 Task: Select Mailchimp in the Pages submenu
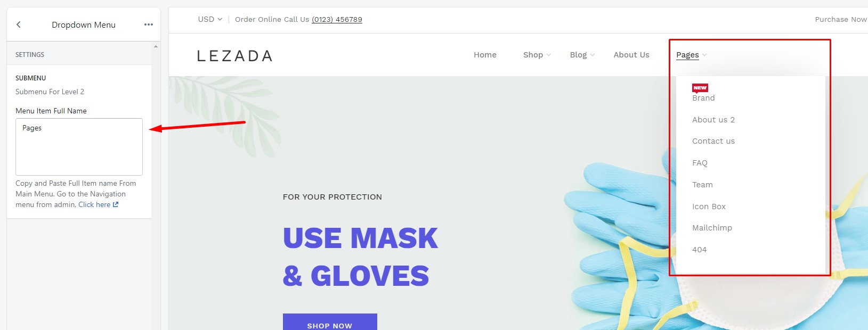point(712,228)
